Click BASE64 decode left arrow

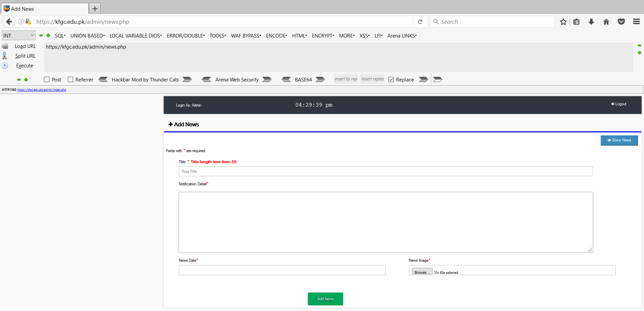tap(286, 79)
